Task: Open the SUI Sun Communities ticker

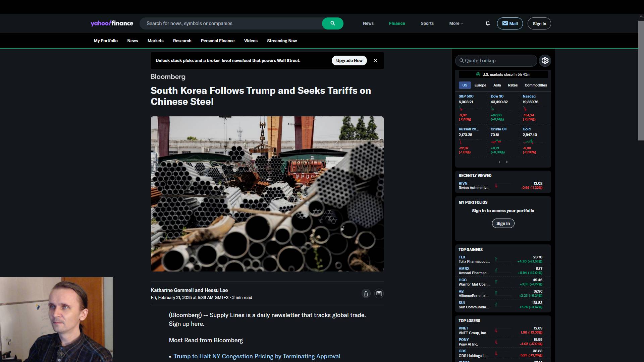Action: pyautogui.click(x=462, y=303)
